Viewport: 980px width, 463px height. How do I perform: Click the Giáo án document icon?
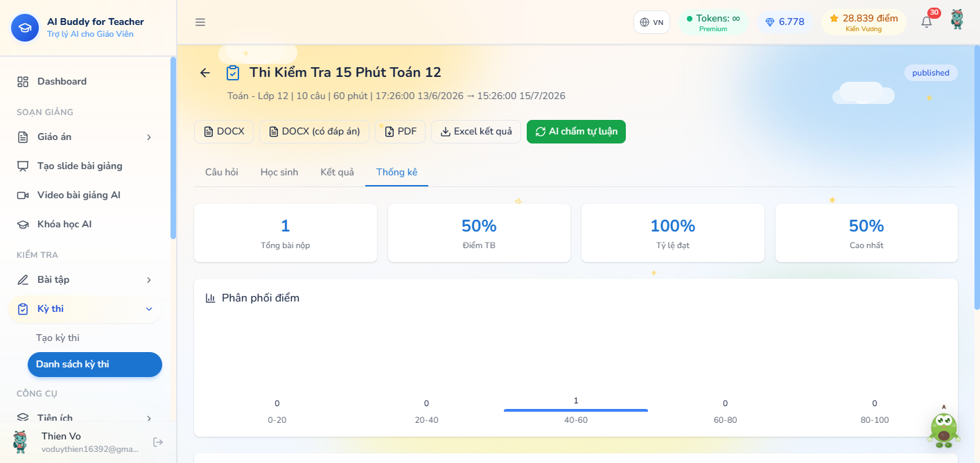[23, 137]
